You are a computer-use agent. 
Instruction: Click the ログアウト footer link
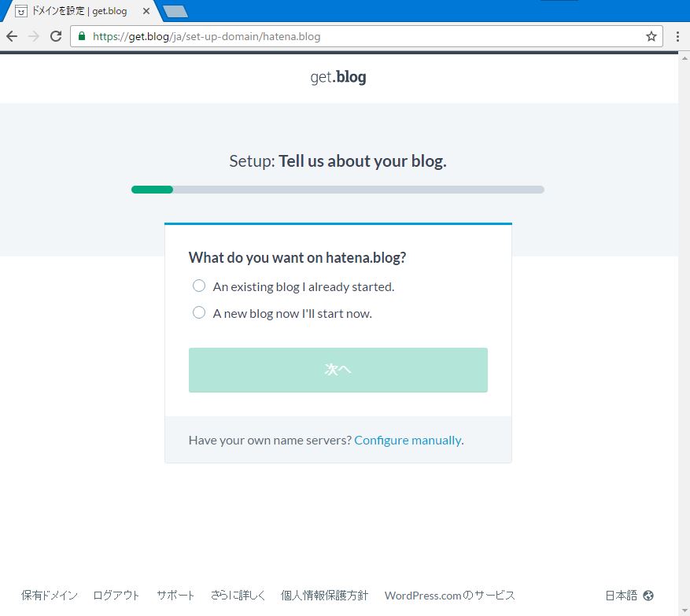pyautogui.click(x=116, y=596)
